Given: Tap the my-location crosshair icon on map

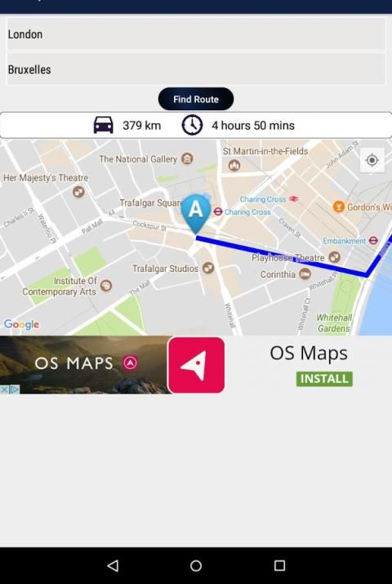Looking at the screenshot, I should 372,161.
